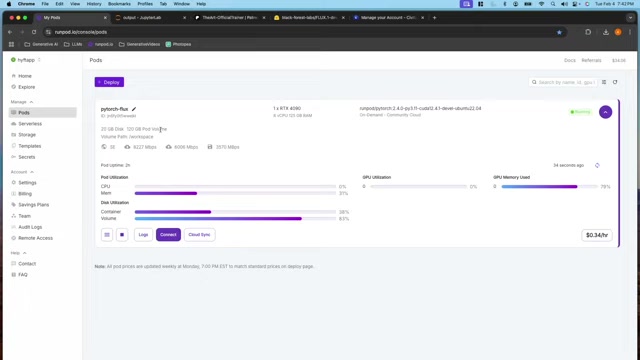Click the Mem utilization bar
The width and height of the screenshot is (640, 360).
coord(235,193)
